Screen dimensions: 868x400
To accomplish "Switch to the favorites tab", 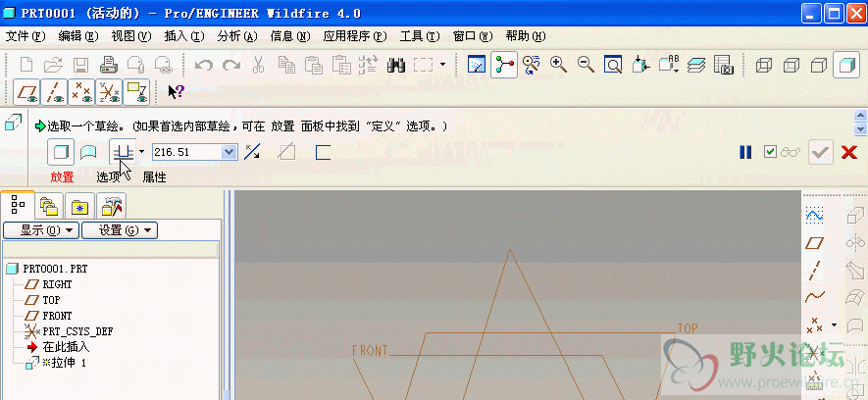I will 80,206.
